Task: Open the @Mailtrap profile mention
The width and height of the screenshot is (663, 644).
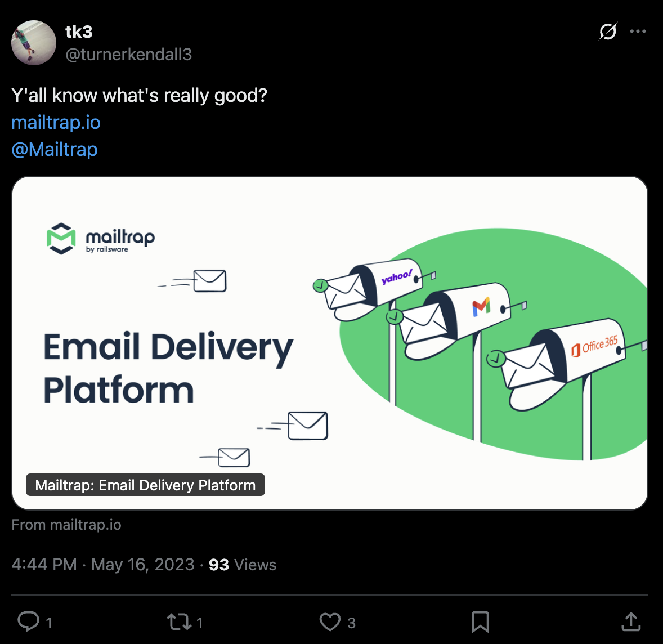Action: (x=54, y=149)
